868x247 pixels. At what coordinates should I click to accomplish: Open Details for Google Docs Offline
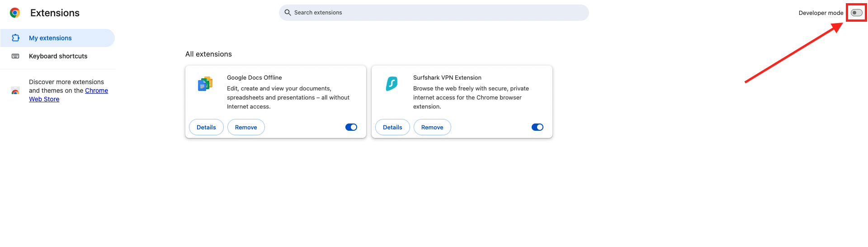tap(206, 127)
